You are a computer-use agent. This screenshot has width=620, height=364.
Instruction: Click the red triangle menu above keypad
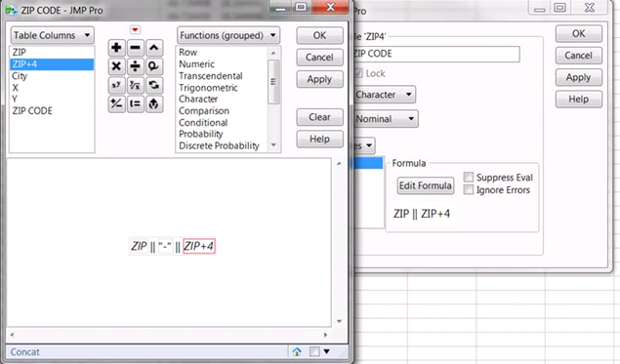[135, 29]
